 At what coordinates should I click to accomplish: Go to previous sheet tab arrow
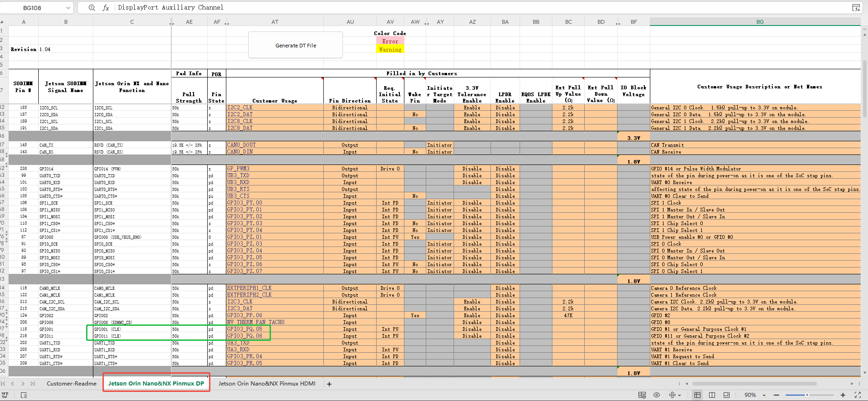point(13,384)
